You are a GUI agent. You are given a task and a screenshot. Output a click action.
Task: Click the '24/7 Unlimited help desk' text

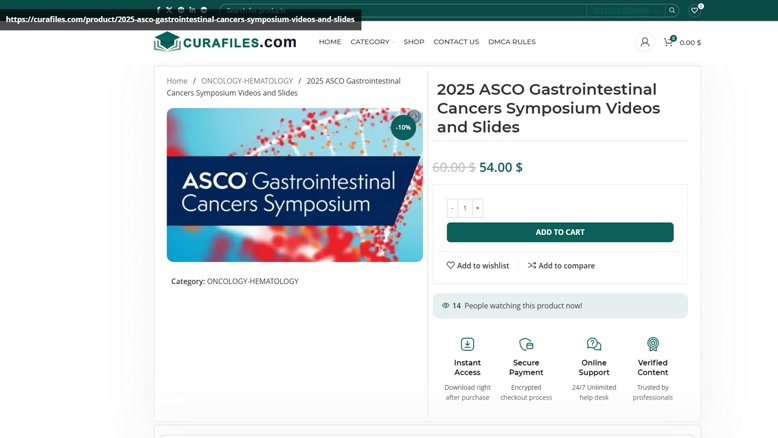tap(594, 392)
